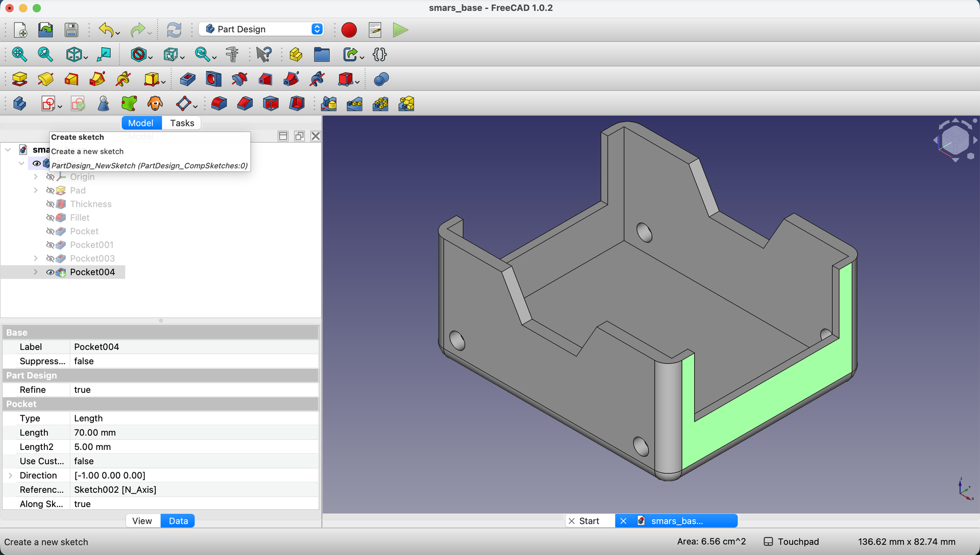Screen dimensions: 980x555
Task: Switch to the Model tab
Action: click(140, 123)
